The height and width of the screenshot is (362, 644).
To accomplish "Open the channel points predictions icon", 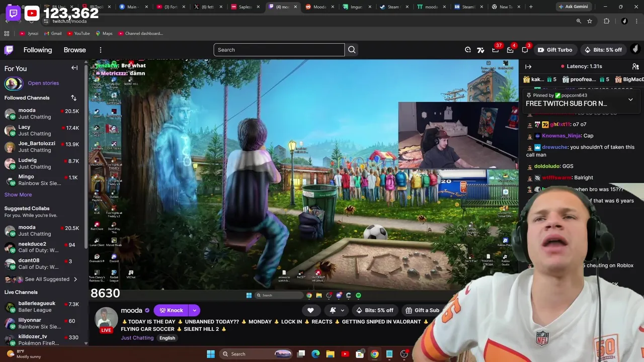I will click(x=468, y=50).
